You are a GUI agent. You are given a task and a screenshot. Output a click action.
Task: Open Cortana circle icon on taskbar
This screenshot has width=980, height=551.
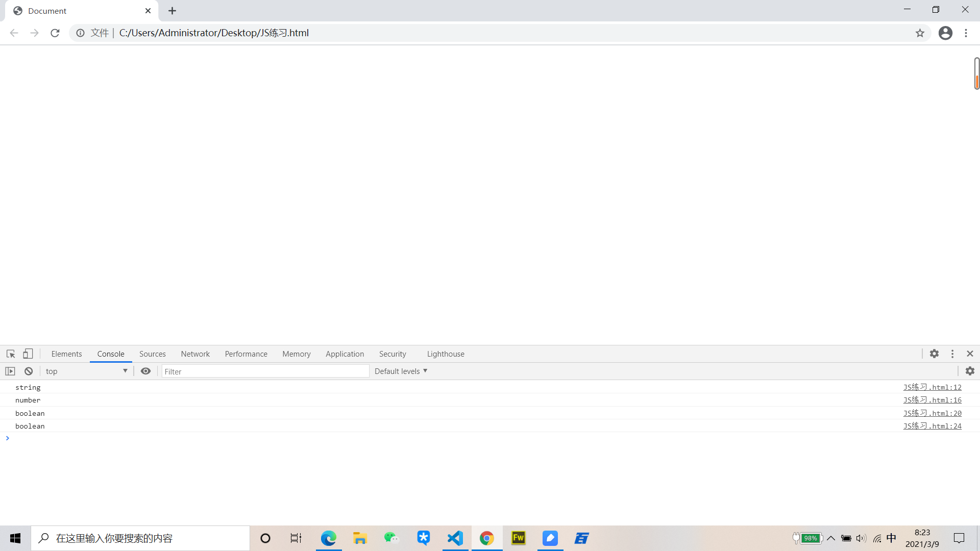(265, 538)
